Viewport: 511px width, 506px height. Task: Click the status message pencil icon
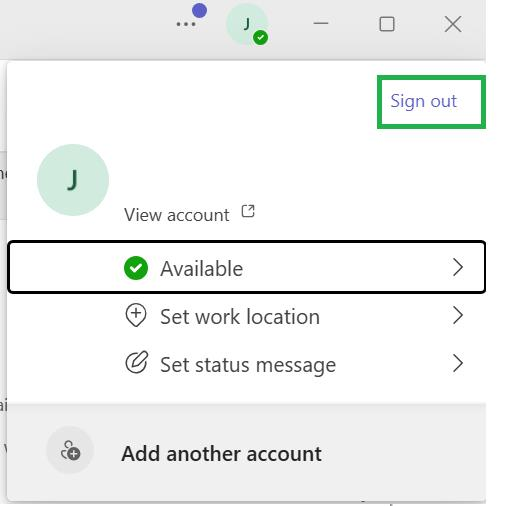[137, 362]
